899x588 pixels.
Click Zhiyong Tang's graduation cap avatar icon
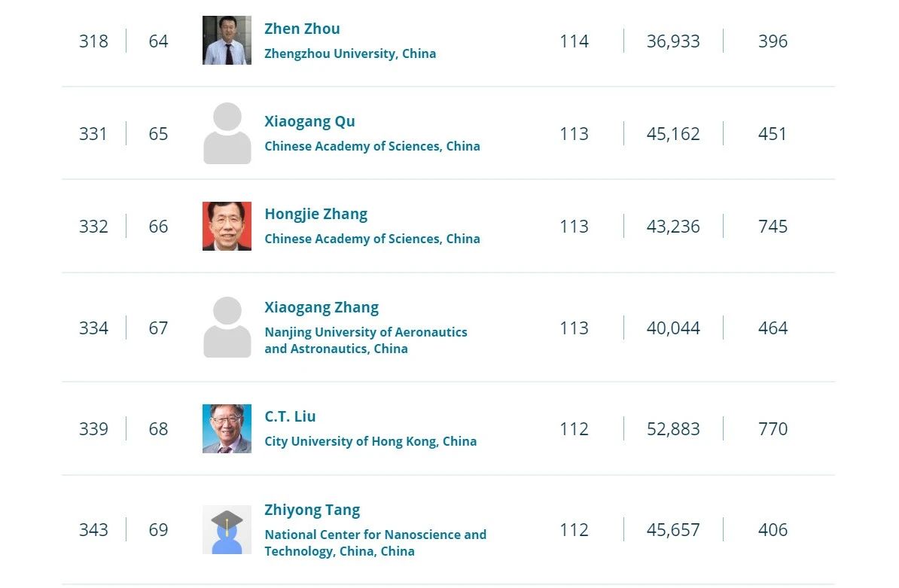coord(227,529)
